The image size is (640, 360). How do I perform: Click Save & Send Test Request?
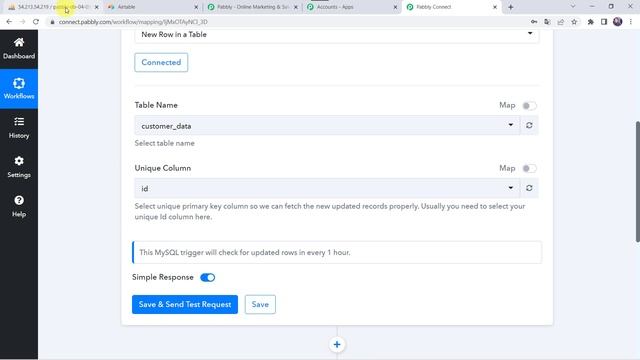point(185,304)
